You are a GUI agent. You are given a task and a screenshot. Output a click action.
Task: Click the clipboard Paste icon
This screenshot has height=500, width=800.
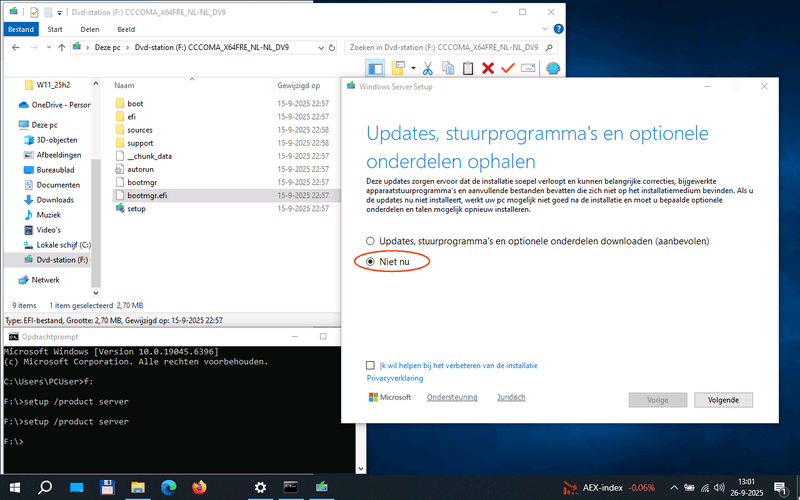click(468, 68)
